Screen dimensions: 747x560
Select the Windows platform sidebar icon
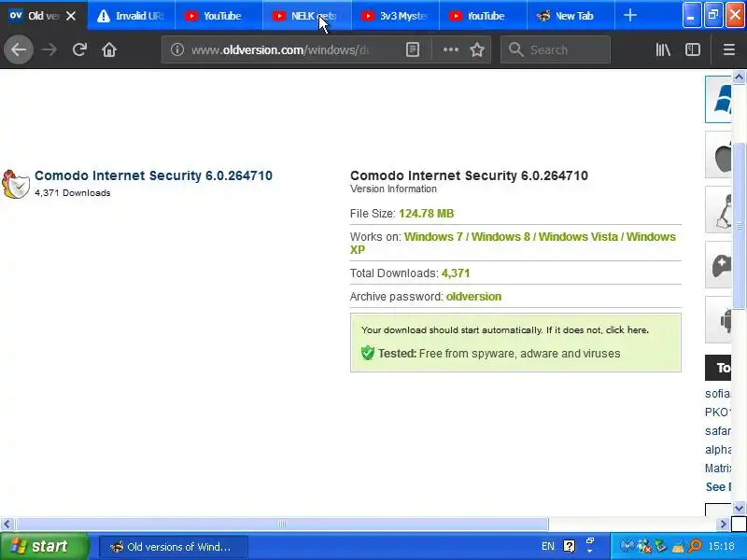pos(718,99)
